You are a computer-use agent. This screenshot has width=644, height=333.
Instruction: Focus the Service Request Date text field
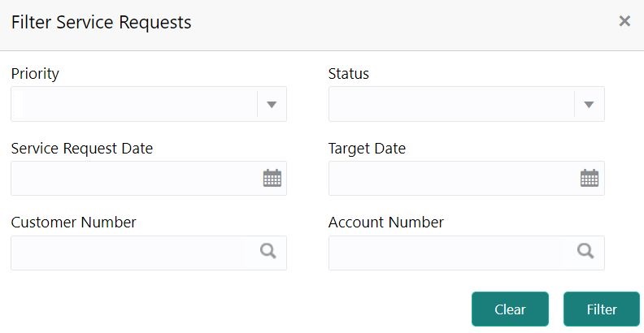point(134,178)
